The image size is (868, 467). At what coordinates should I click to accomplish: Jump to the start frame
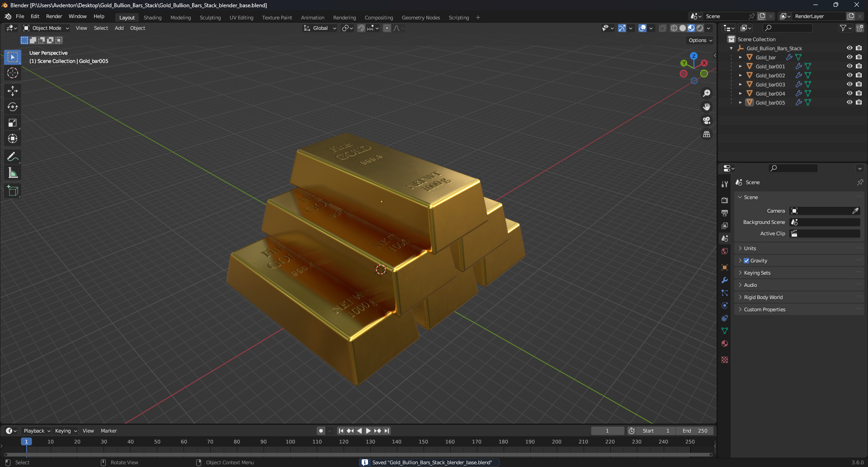341,431
